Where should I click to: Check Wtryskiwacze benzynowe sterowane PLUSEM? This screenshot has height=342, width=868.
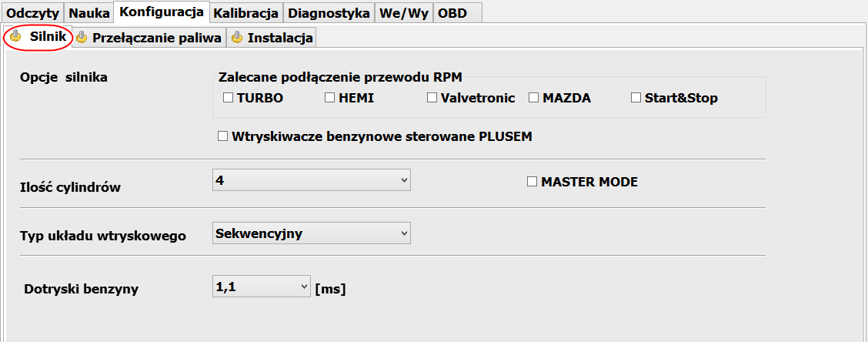[222, 136]
